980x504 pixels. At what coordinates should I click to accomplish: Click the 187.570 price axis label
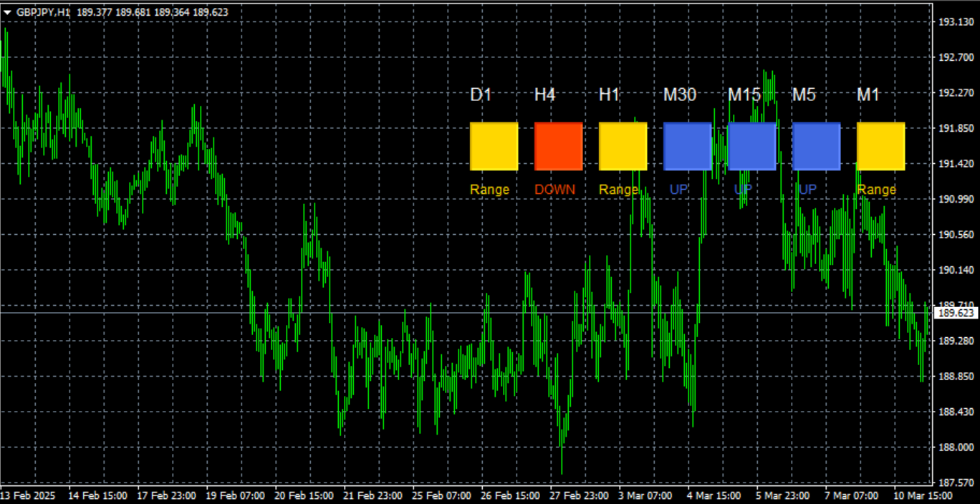(956, 483)
